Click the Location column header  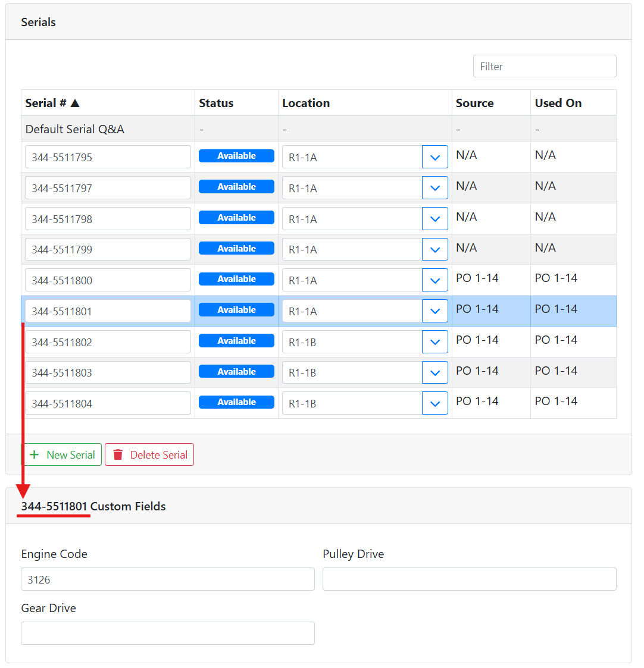tap(306, 103)
